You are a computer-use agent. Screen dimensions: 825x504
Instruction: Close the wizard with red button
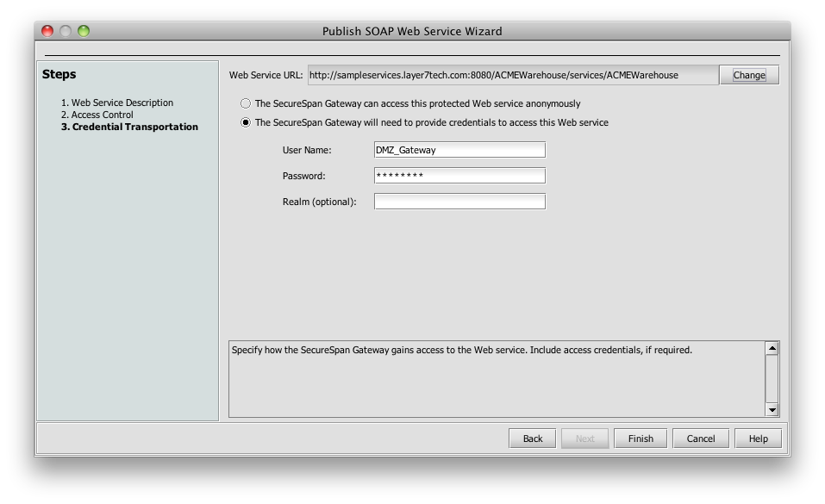tap(48, 31)
